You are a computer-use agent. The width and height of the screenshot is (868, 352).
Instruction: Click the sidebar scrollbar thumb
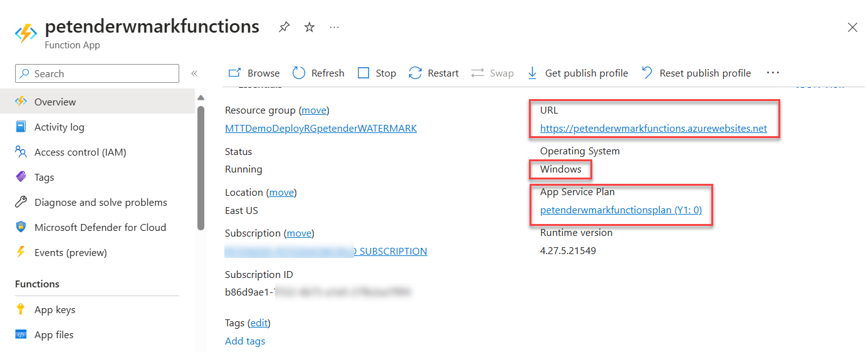(x=201, y=168)
